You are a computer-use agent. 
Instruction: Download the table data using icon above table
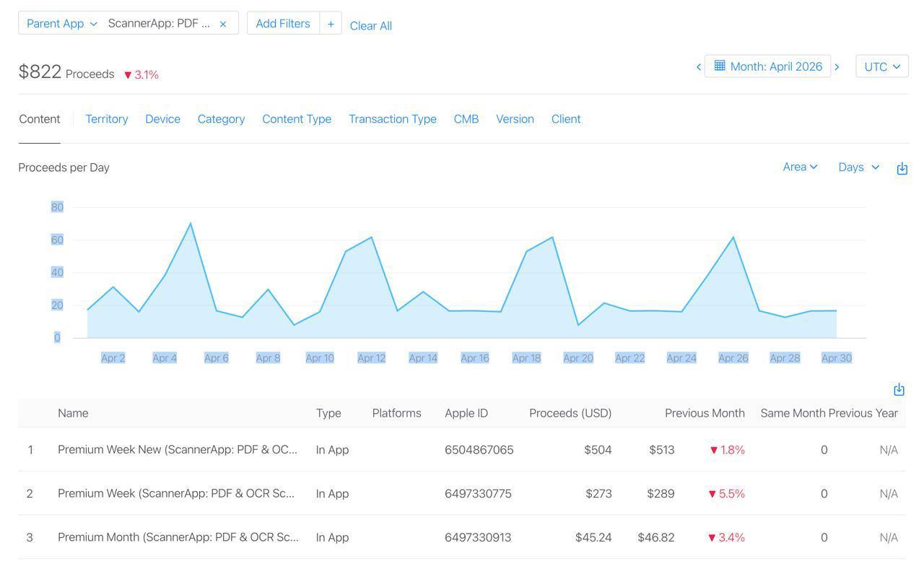(899, 389)
